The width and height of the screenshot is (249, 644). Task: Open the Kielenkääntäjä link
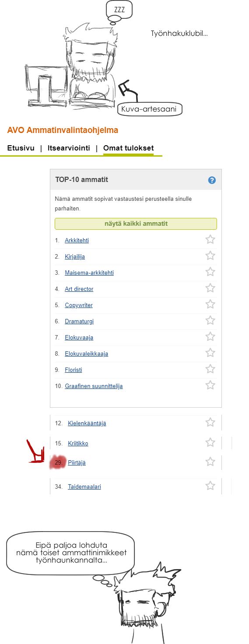[x=87, y=423]
